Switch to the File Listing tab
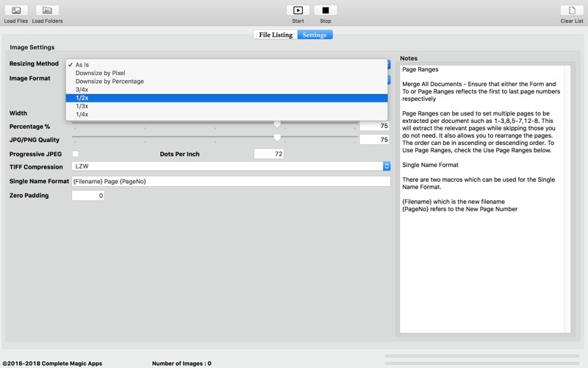 [276, 35]
